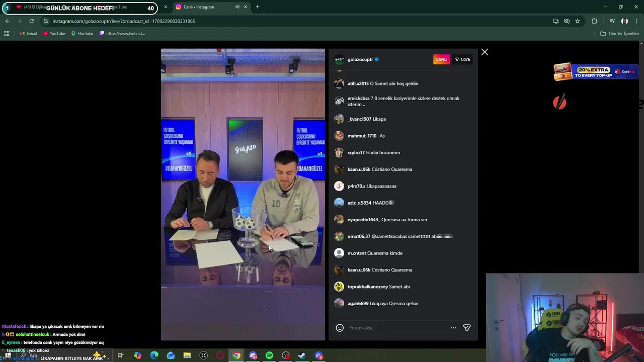The width and height of the screenshot is (644, 362).
Task: Click the 1.076 viewer count
Action: tap(462, 59)
